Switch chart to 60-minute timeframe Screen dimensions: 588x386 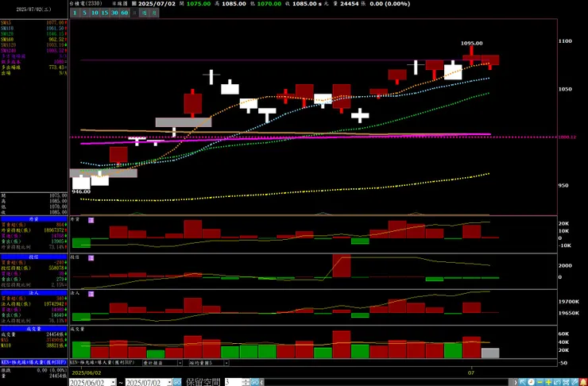point(124,13)
